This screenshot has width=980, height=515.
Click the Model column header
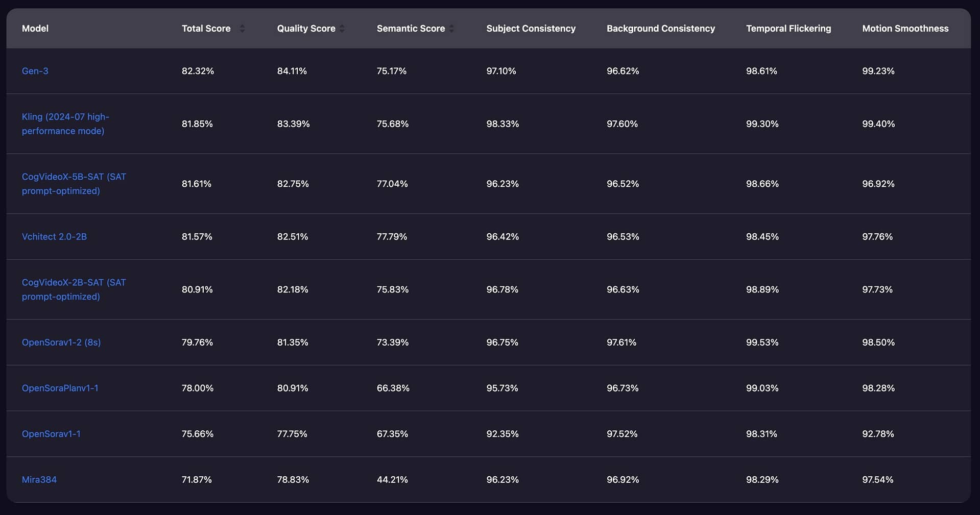pyautogui.click(x=35, y=29)
